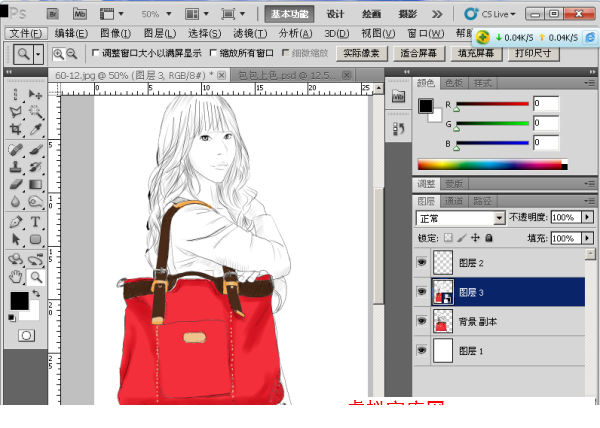Select the Eyedropper tool
This screenshot has width=600, height=428.
(x=35, y=129)
